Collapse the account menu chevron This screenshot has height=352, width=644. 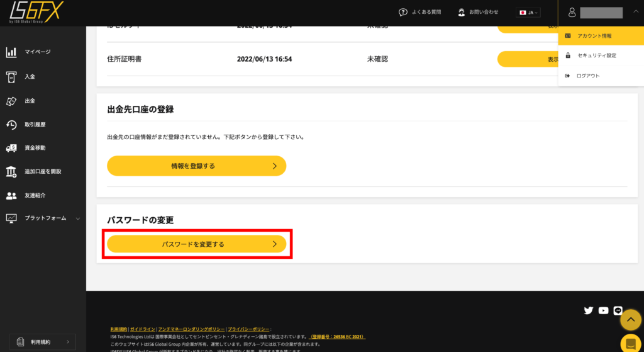pos(635,13)
